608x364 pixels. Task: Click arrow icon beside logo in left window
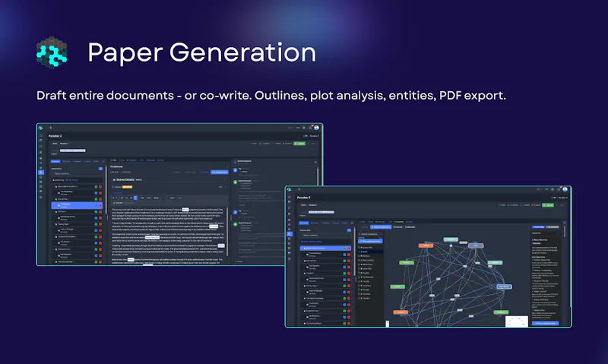pos(50,128)
